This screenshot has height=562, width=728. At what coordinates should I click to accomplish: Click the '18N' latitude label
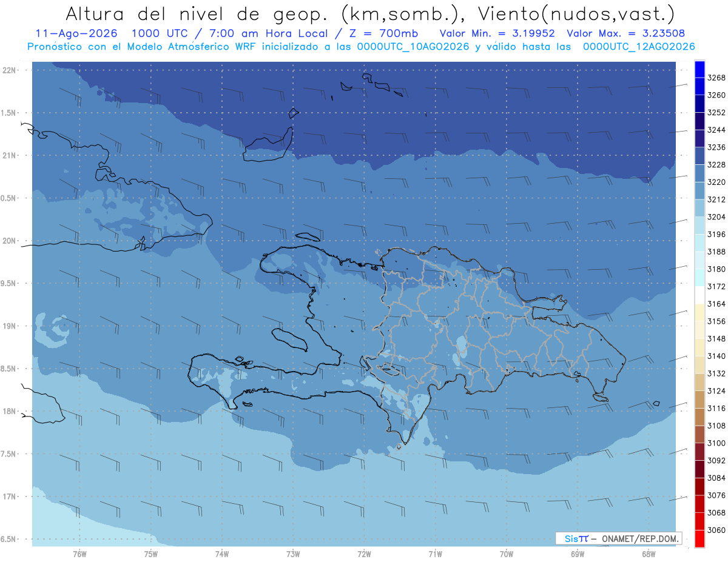10,411
